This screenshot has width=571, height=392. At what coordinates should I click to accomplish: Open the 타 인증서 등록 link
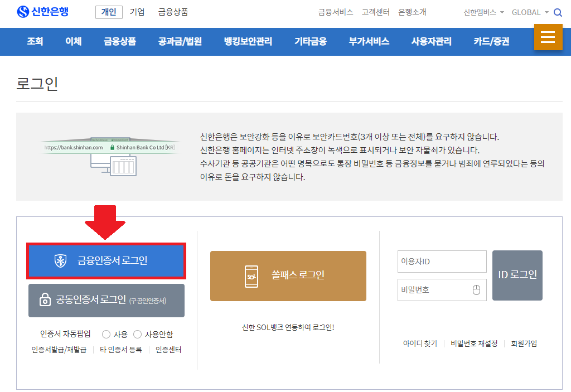click(x=121, y=350)
